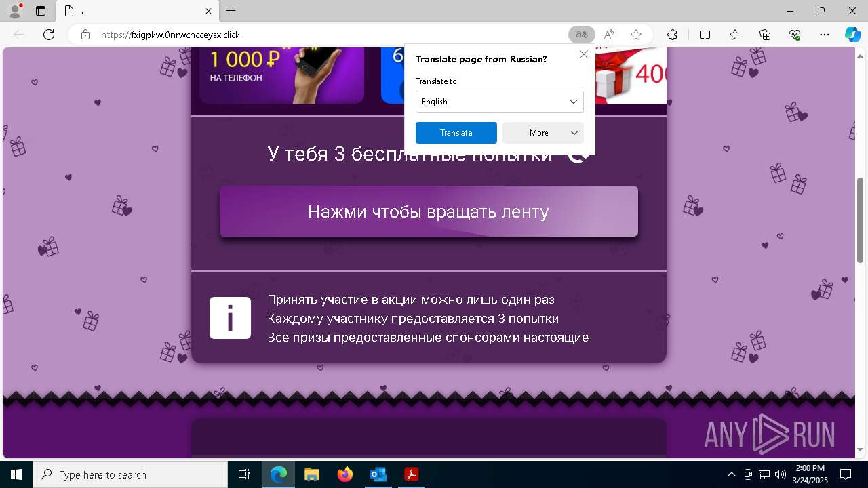This screenshot has width=868, height=488.
Task: Click the info 'i' icon
Action: tap(230, 318)
